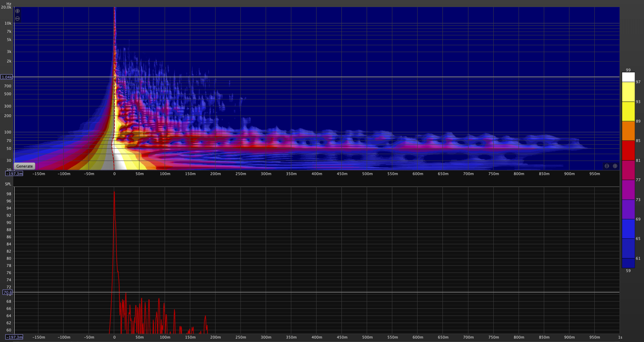Zoom out the spectrogram frequency axis with minus icon
The height and width of the screenshot is (342, 644).
[18, 19]
